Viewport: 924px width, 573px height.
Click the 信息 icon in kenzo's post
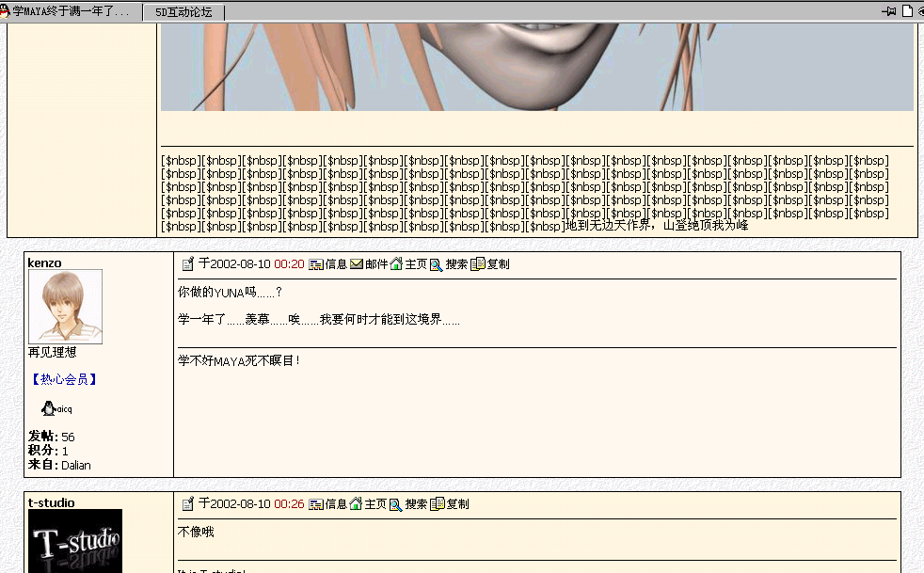[316, 264]
